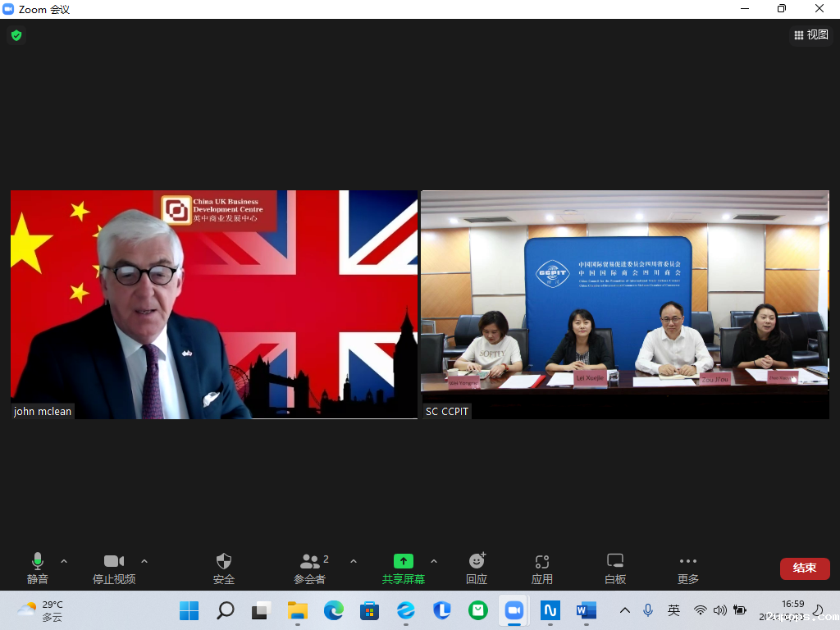Expand audio options arrow beside 静音
This screenshot has height=630, width=840.
[64, 561]
